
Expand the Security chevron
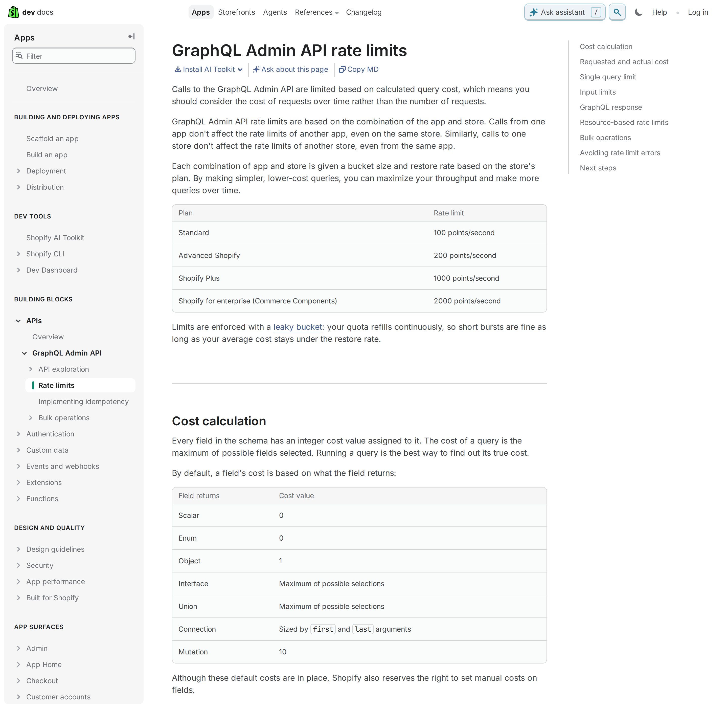19,566
